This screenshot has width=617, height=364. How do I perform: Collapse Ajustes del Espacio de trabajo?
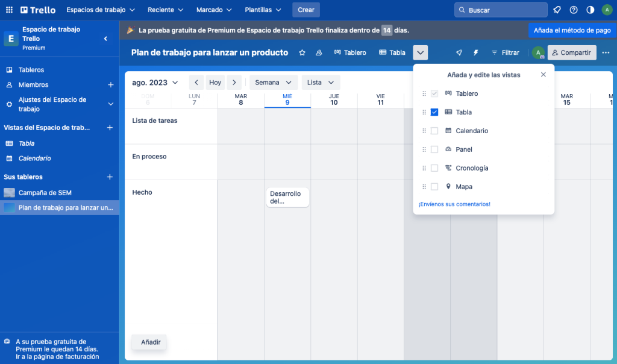point(110,104)
